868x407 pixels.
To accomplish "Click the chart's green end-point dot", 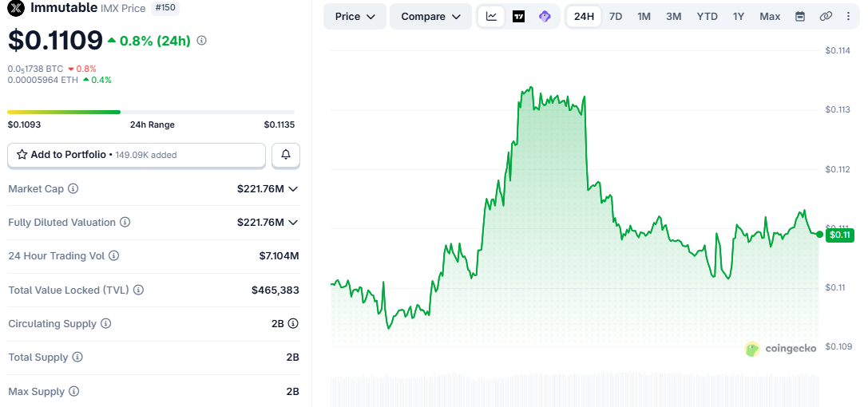I will coord(820,235).
